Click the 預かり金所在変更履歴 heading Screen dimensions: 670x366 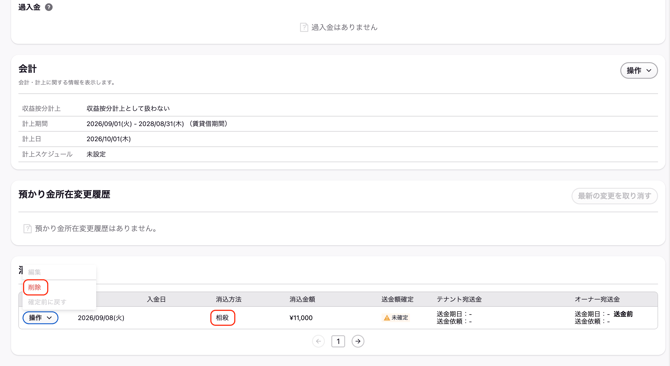pyautogui.click(x=65, y=194)
